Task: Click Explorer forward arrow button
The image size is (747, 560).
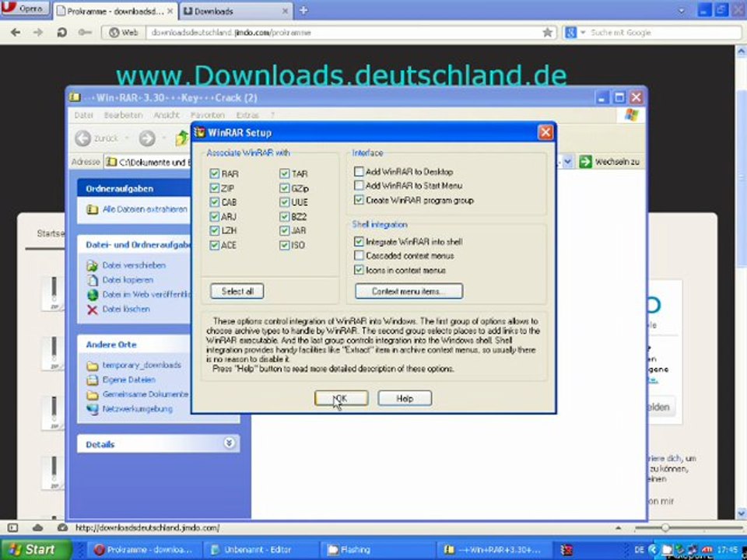Action: [147, 138]
